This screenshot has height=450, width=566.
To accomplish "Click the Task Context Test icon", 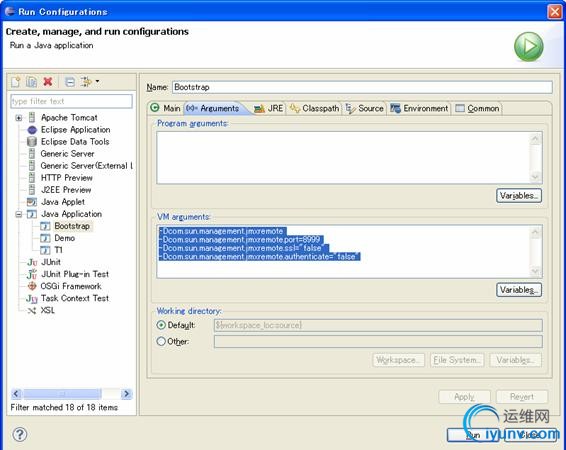I will click(32, 298).
